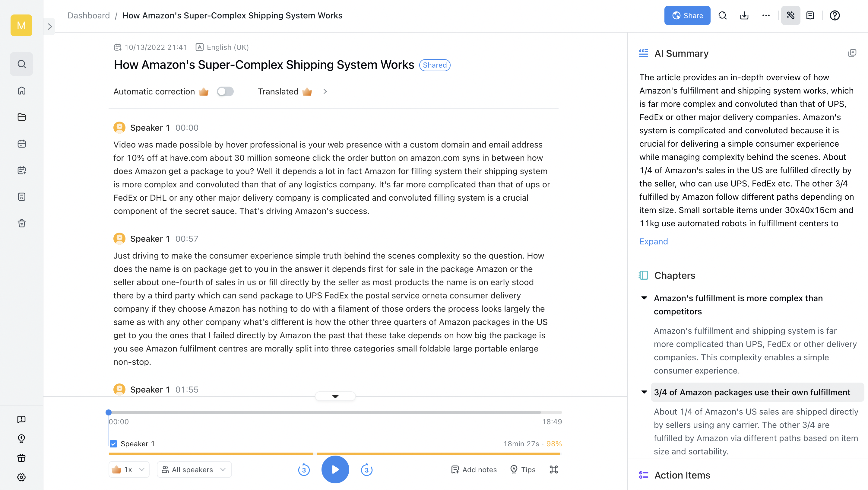Click the Share button
Screen dimensions: 868x490
click(x=687, y=15)
